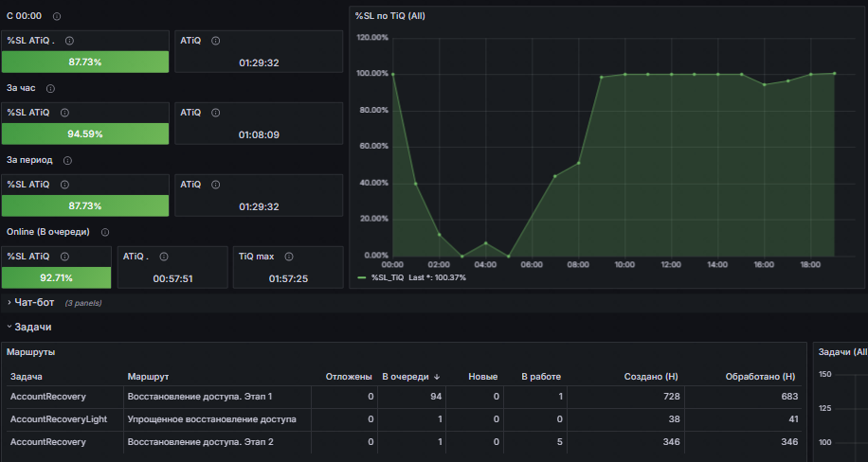
Task: Sort table by В очереди column
Action: (x=410, y=377)
